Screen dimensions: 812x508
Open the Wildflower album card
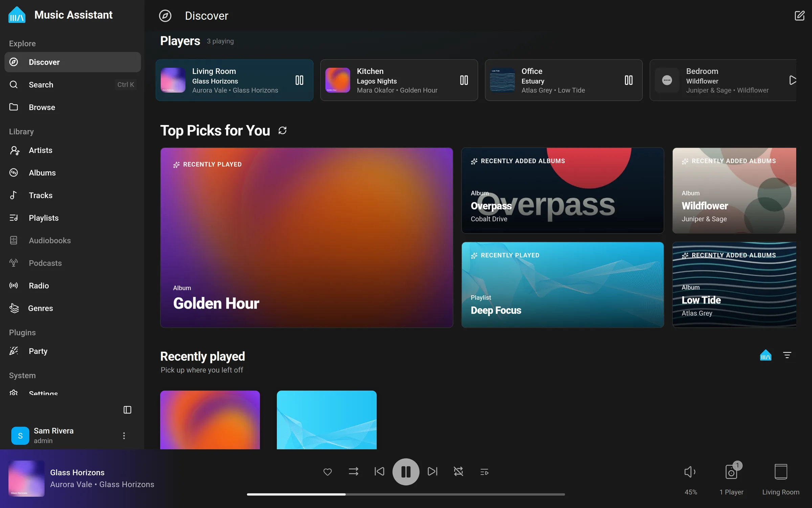point(734,190)
